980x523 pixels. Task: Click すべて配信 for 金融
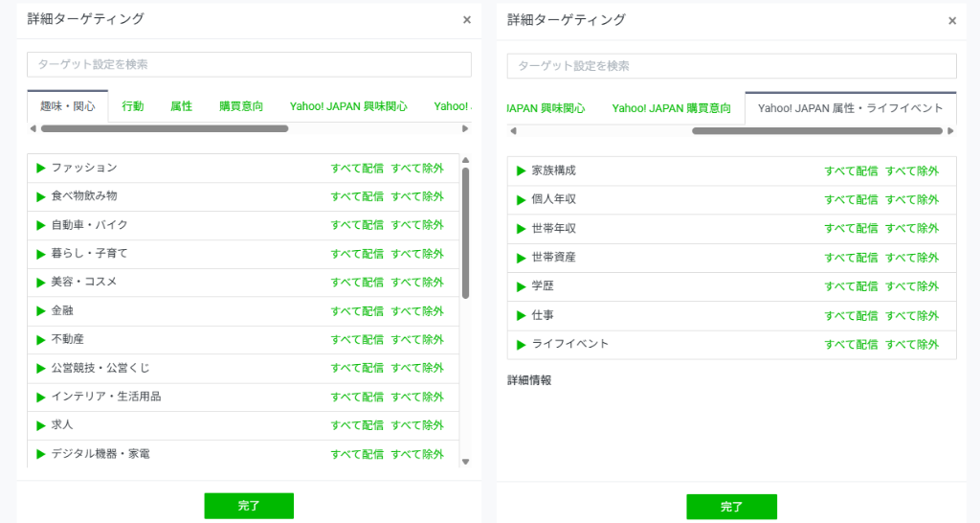click(357, 311)
